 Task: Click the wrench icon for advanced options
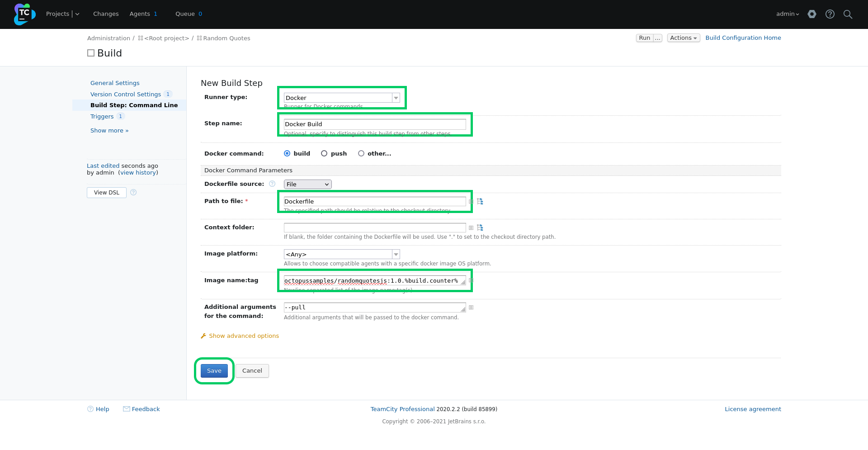pos(203,336)
